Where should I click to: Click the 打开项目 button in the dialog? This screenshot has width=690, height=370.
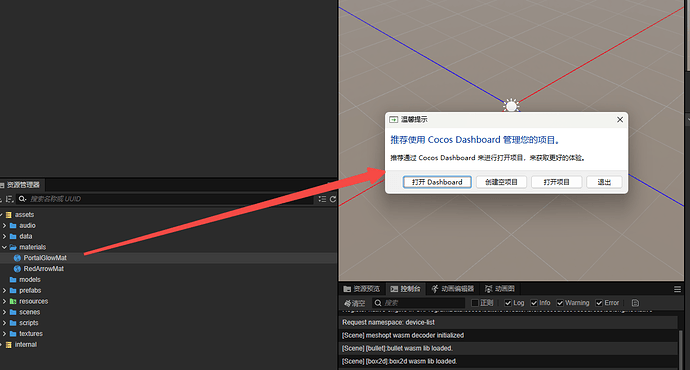557,182
